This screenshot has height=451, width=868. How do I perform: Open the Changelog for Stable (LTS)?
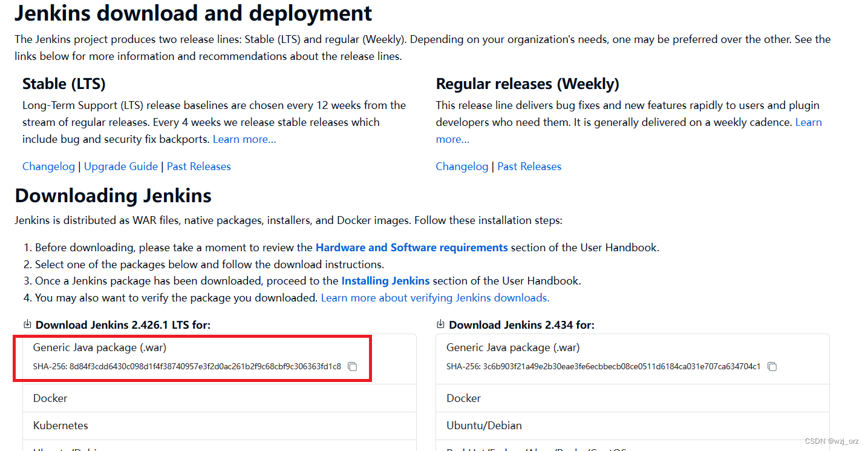tap(48, 166)
